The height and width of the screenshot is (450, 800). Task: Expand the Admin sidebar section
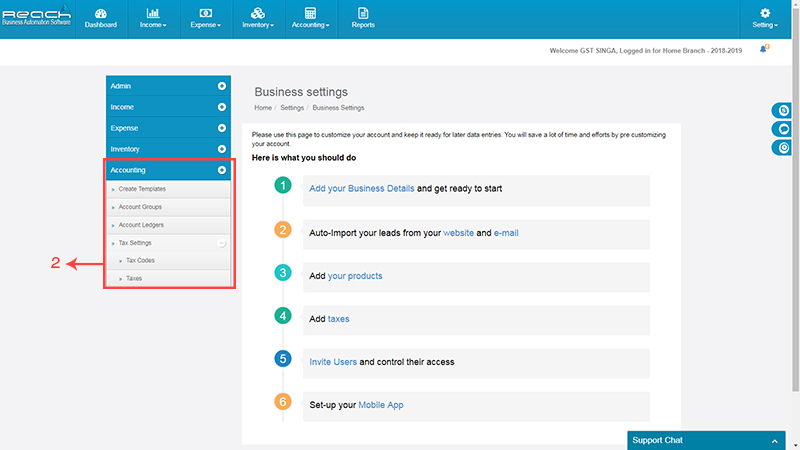[x=222, y=86]
